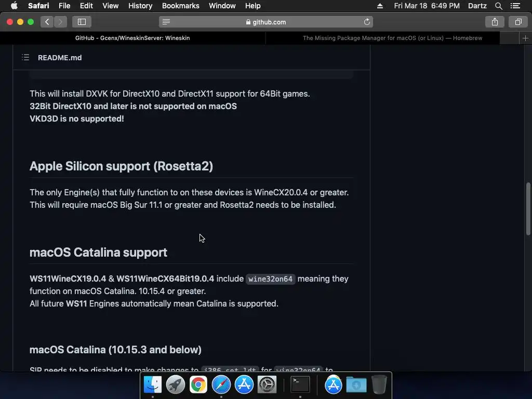This screenshot has width=532, height=399.
Task: Click the Apple Silicon support heading
Action: [x=121, y=166]
